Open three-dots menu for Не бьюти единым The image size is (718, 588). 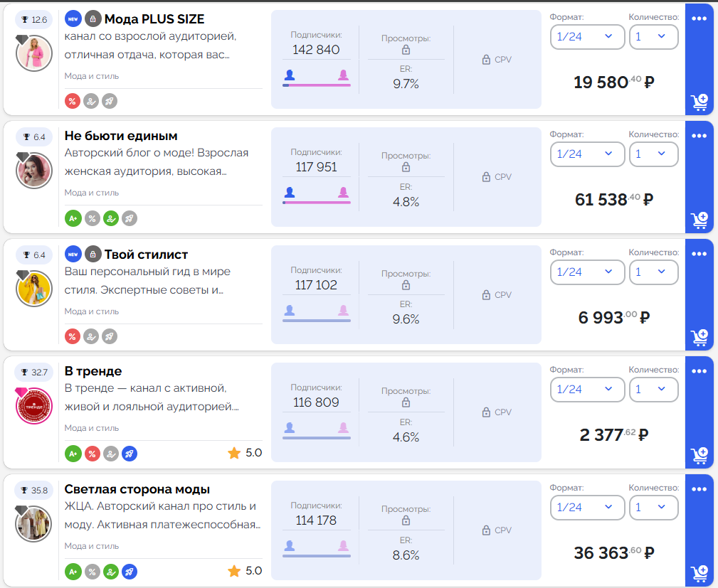pyautogui.click(x=699, y=136)
